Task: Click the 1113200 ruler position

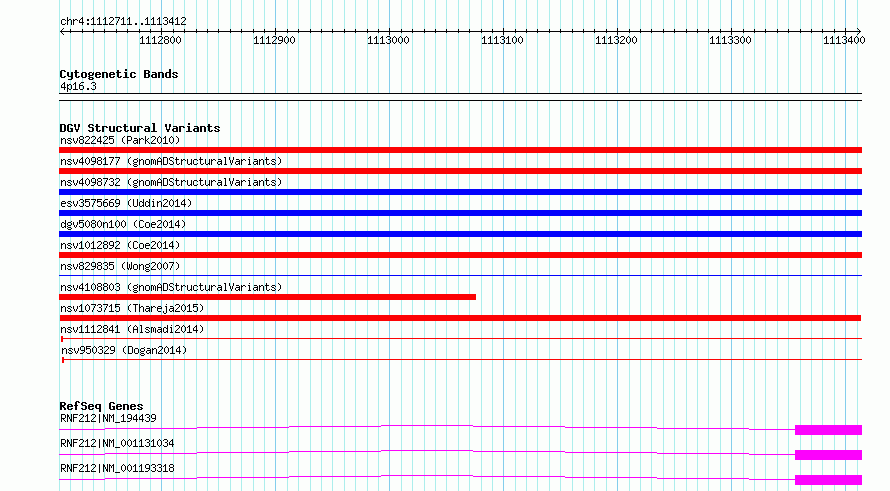Action: (x=616, y=40)
